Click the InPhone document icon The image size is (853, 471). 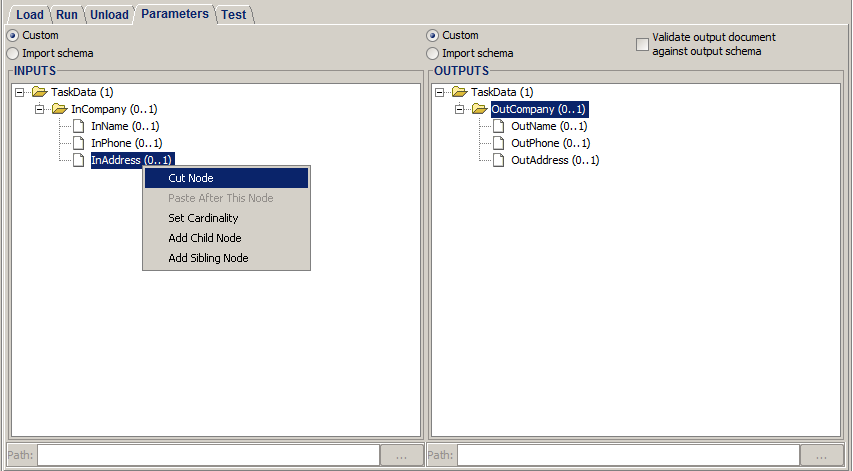(79, 143)
